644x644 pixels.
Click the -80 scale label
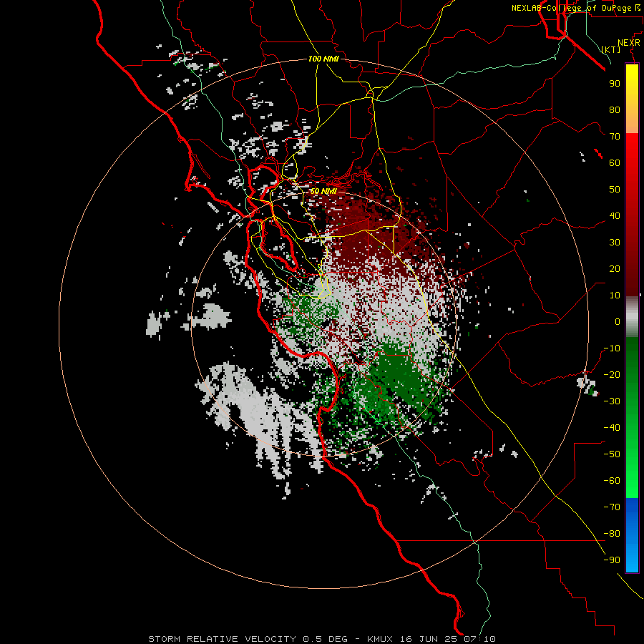(612, 534)
